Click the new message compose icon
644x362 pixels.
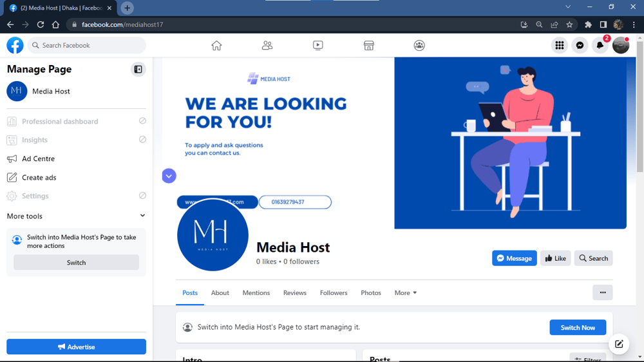(619, 344)
